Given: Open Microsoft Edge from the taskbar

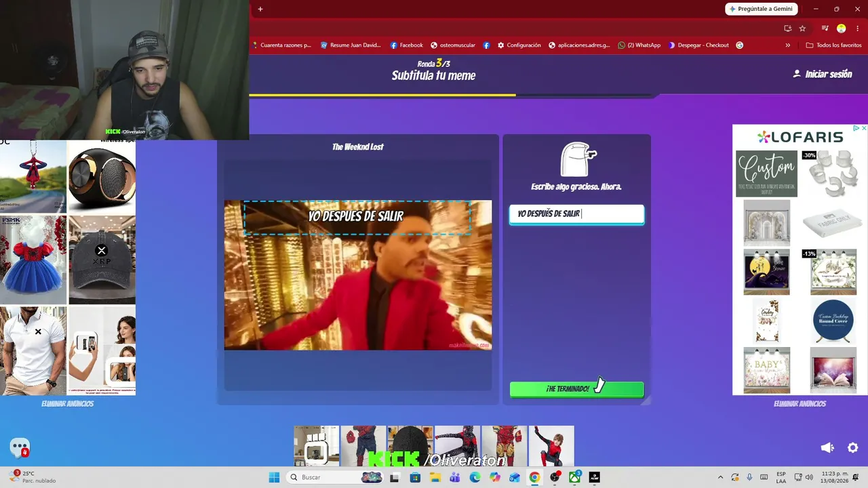Looking at the screenshot, I should click(x=475, y=477).
